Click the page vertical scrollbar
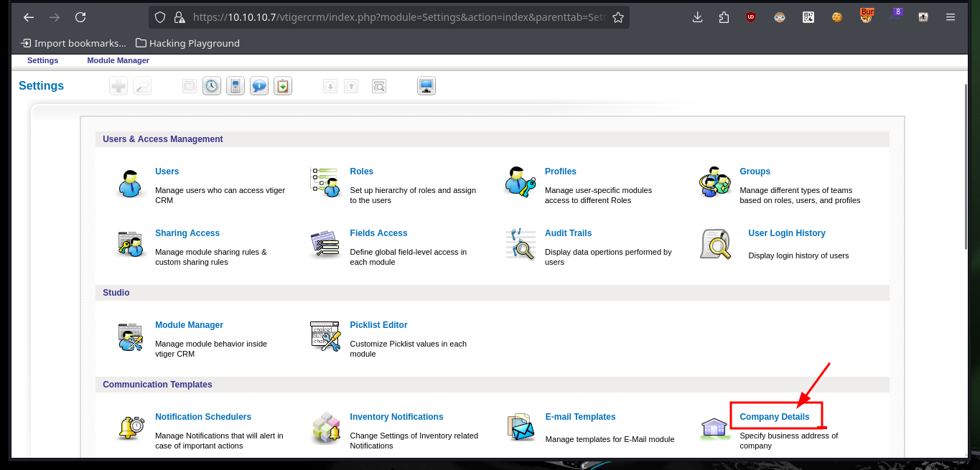This screenshot has height=470, width=980. click(x=965, y=166)
